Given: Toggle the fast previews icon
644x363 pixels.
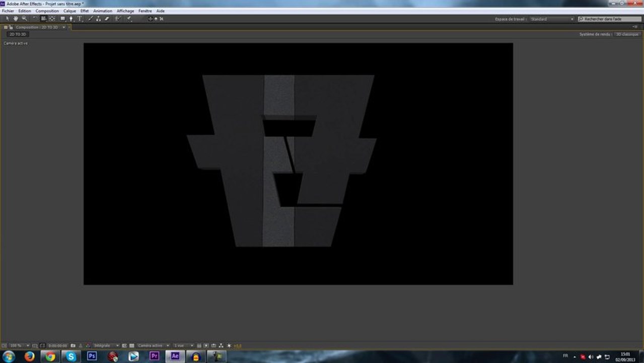Looking at the screenshot, I should [x=206, y=345].
